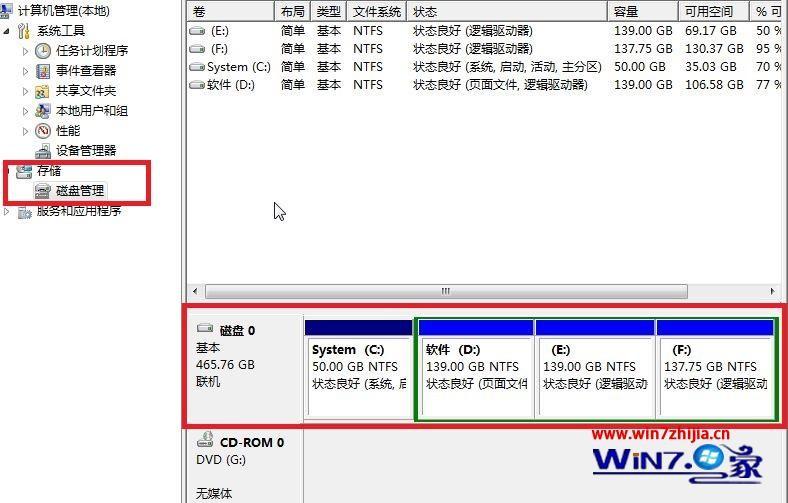Select the 软件 (D:) partition block
Viewport: 788px width, 503px height.
476,368
